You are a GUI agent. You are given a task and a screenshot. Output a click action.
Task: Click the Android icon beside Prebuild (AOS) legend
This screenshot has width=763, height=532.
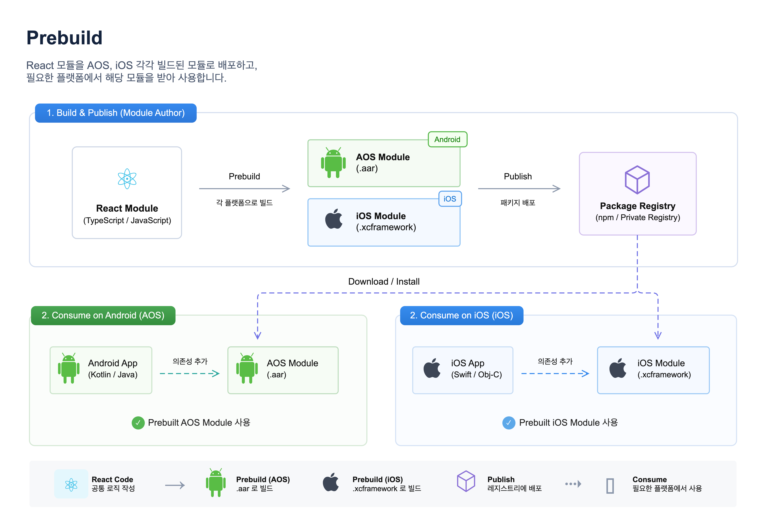coord(216,483)
